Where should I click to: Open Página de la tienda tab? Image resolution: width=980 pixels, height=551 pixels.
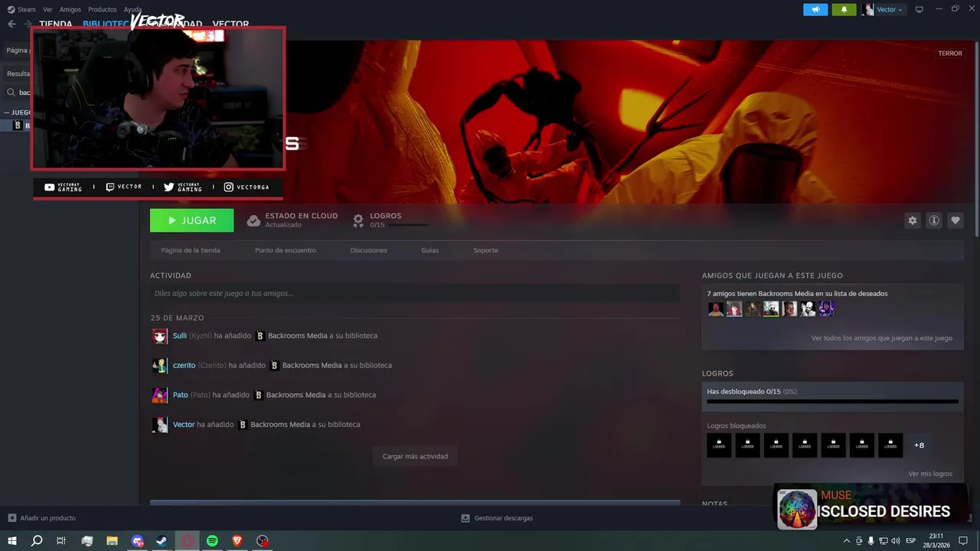(x=191, y=250)
